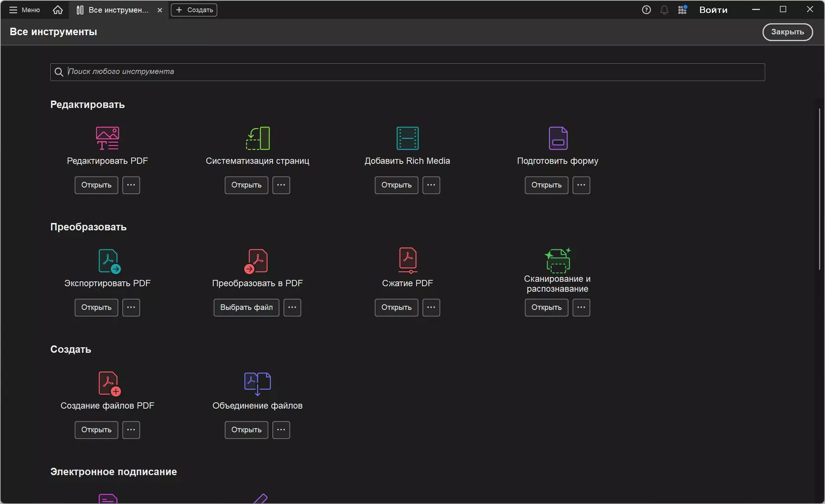This screenshot has height=504, width=825.
Task: Click Открыть under Добавить Rich Media
Action: click(x=396, y=185)
